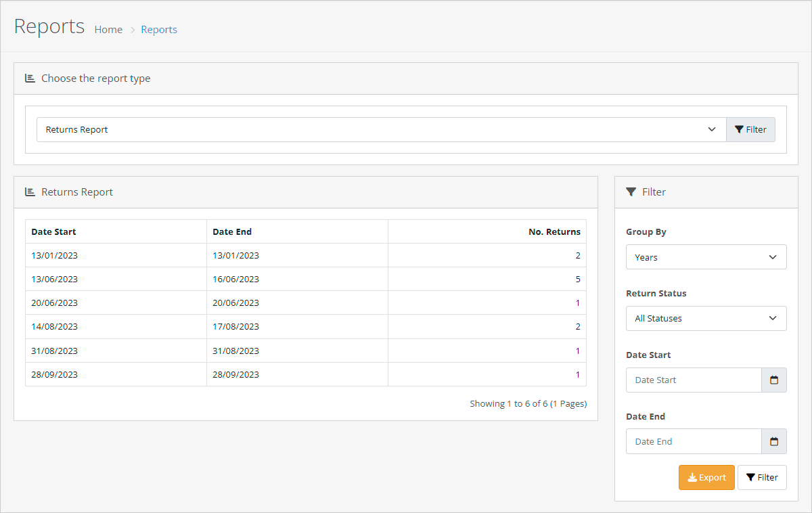This screenshot has width=812, height=513.
Task: Apply filter using bottom Filter button
Action: click(762, 478)
